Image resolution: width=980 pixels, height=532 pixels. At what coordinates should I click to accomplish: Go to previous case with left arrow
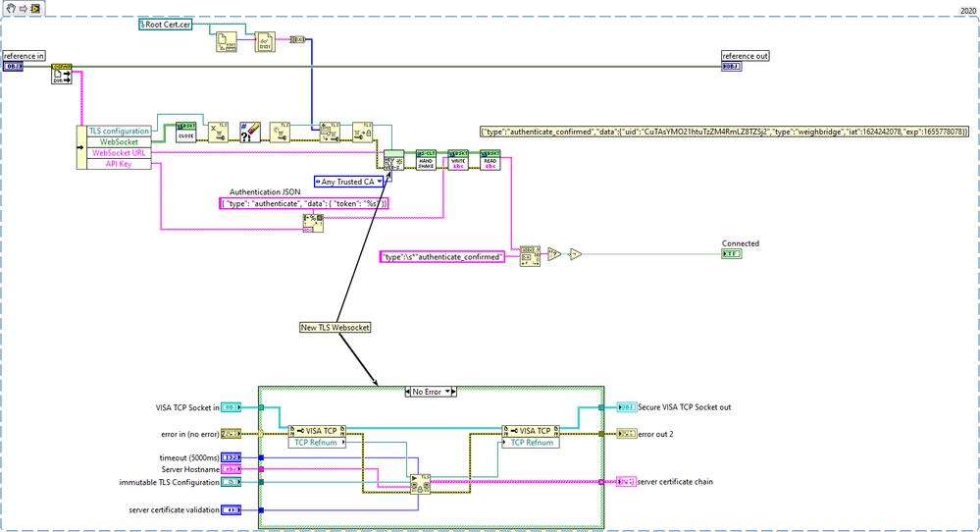click(408, 392)
